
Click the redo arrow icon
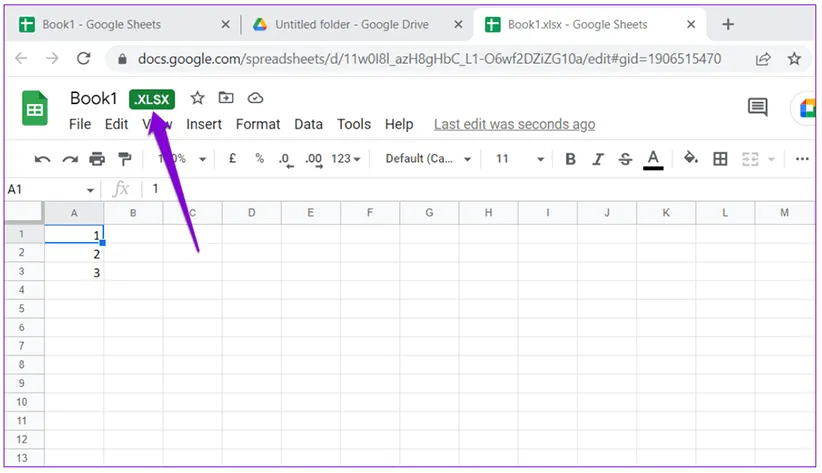click(x=69, y=159)
